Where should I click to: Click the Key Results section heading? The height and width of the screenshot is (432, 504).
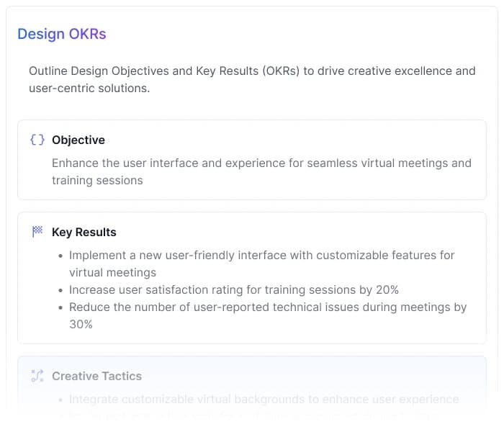coord(84,232)
